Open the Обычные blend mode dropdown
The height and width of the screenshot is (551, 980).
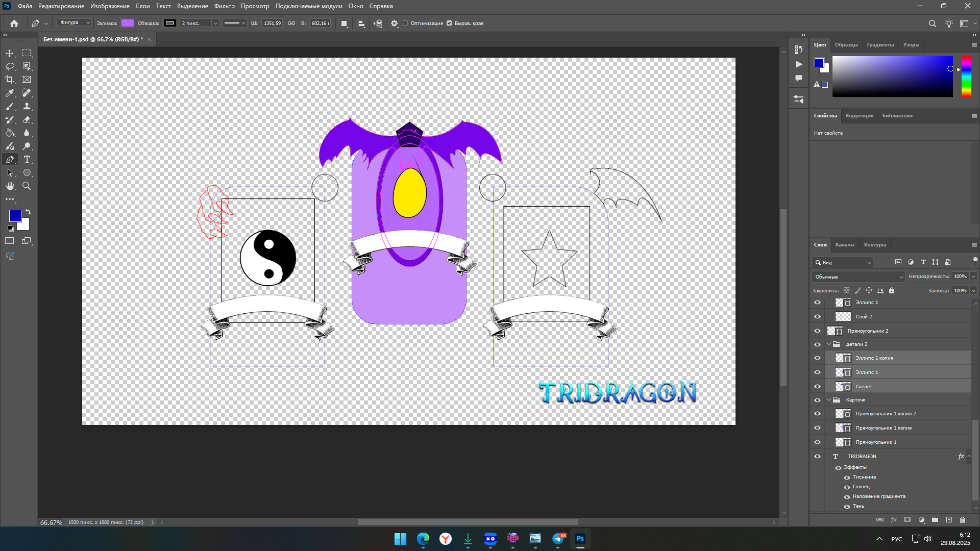[x=858, y=277]
